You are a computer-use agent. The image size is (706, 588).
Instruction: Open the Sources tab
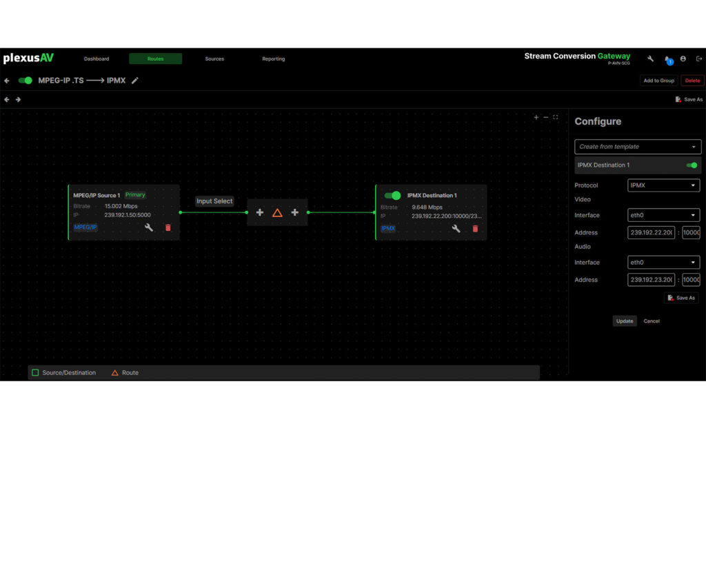(214, 59)
